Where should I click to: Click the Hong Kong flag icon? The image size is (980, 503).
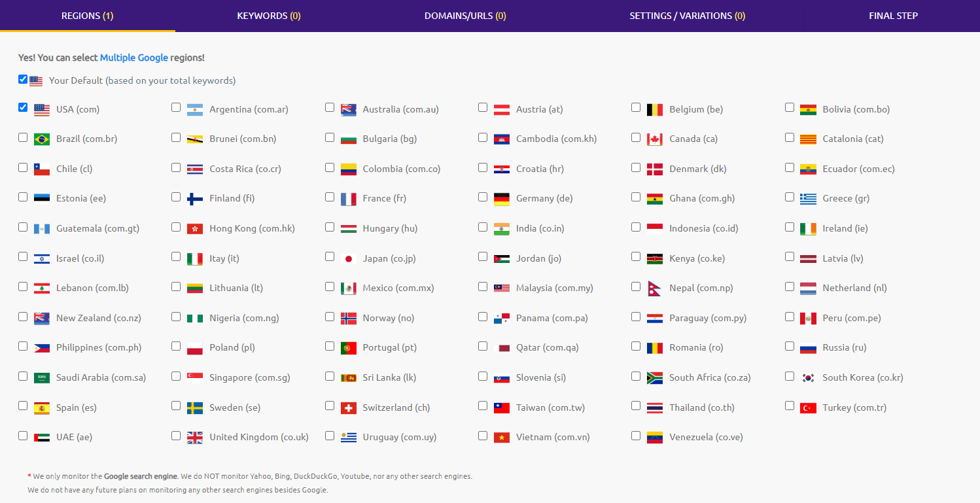[x=195, y=229]
